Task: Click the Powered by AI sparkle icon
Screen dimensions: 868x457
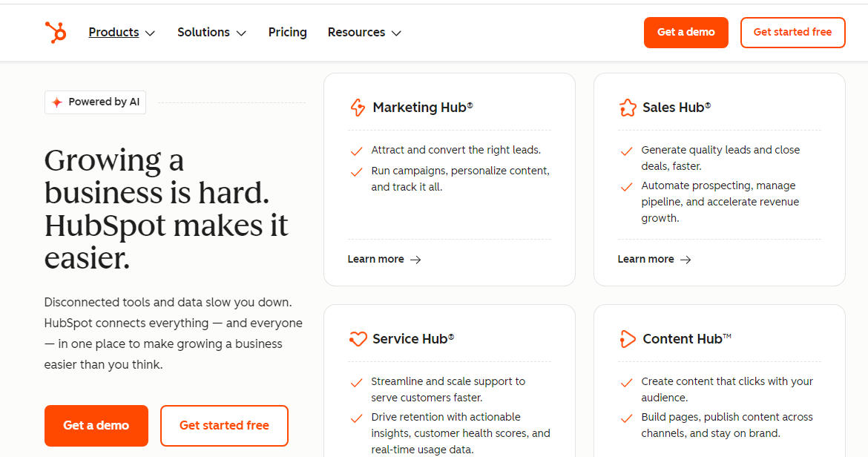Action: coord(57,102)
